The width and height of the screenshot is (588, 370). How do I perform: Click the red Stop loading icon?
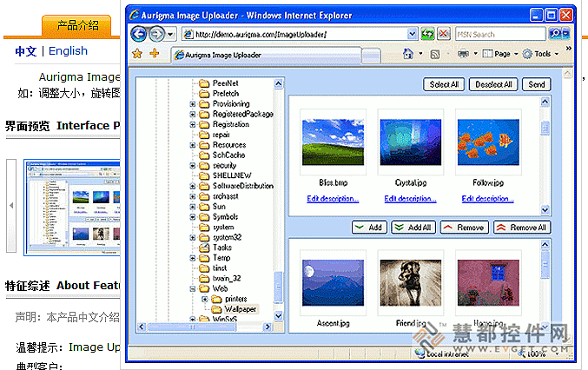(x=443, y=34)
